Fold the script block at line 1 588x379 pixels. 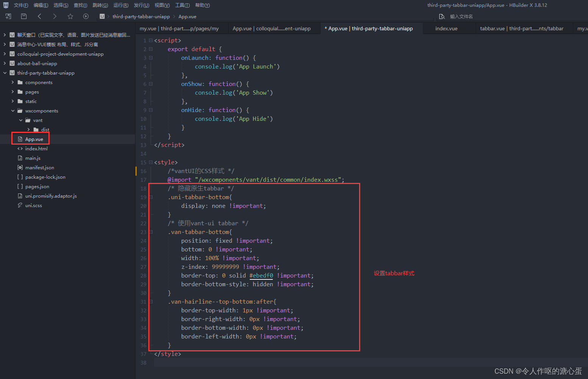pyautogui.click(x=151, y=40)
